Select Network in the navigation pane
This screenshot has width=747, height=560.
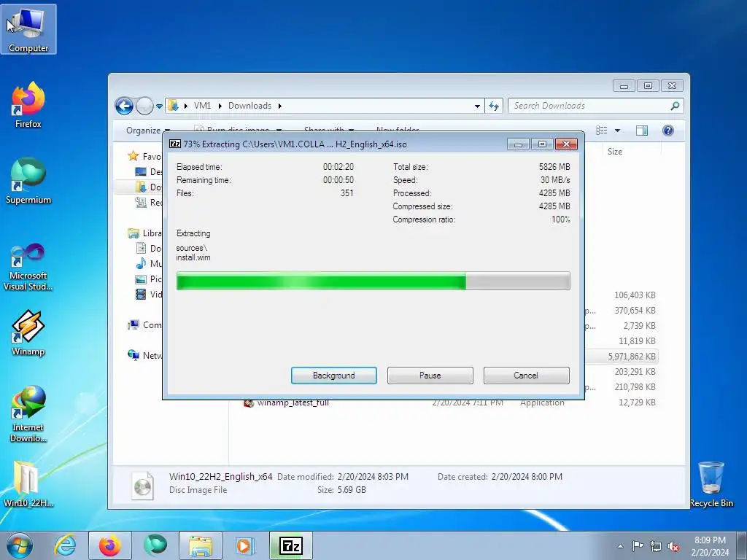point(145,355)
